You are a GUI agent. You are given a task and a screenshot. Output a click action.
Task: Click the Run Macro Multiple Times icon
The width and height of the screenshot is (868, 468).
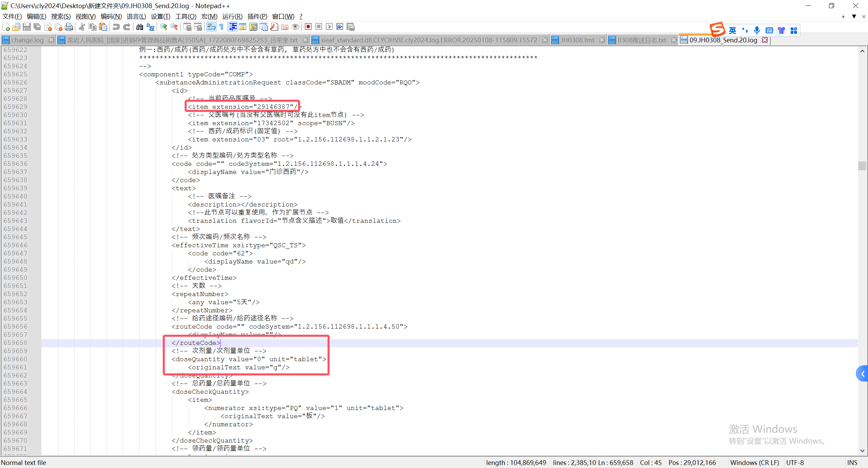pyautogui.click(x=340, y=27)
